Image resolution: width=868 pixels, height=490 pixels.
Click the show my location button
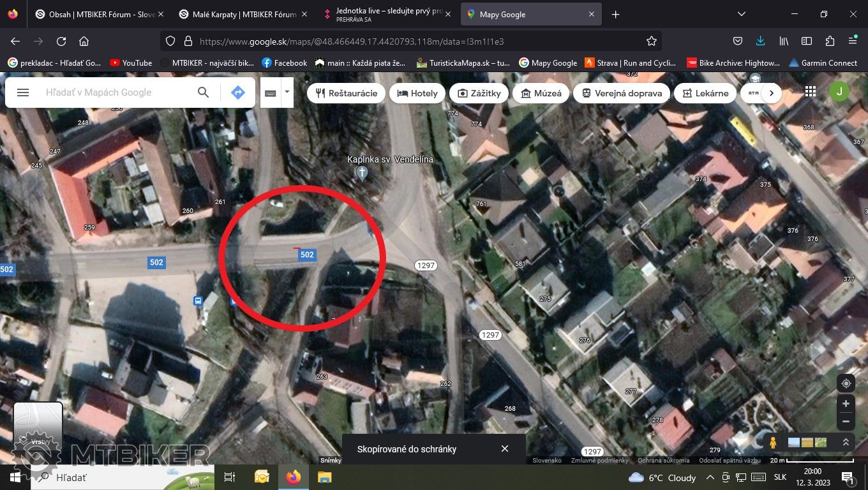(846, 383)
